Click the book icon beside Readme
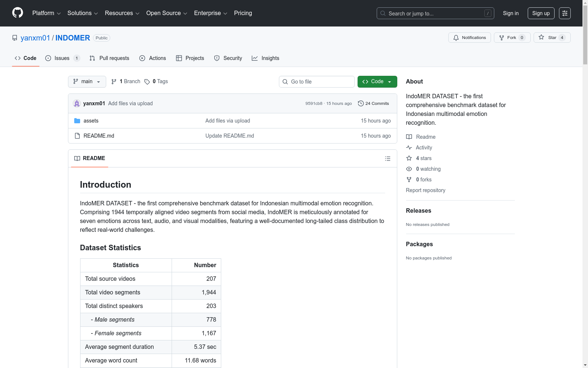The height and width of the screenshot is (368, 588). pyautogui.click(x=409, y=137)
